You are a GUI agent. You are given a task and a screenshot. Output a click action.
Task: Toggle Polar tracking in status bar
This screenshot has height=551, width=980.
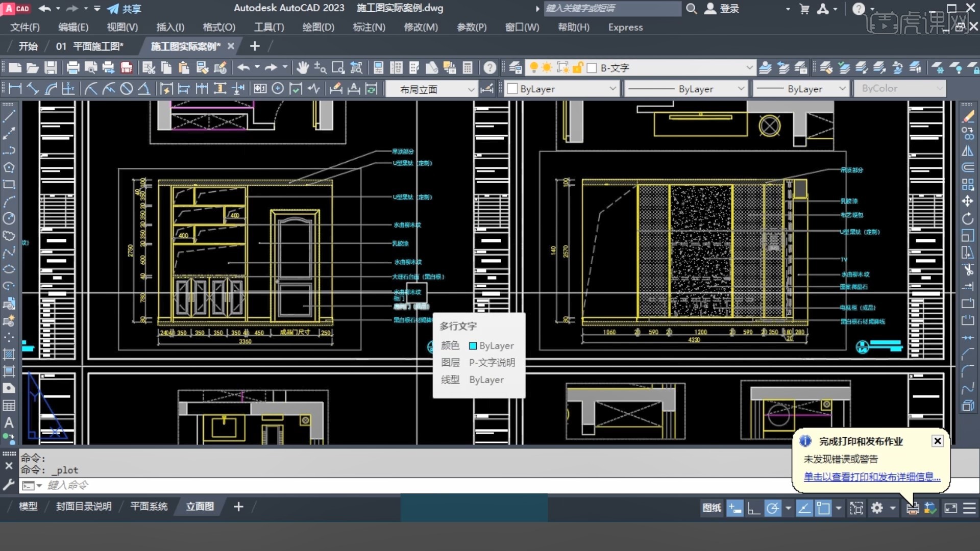773,508
